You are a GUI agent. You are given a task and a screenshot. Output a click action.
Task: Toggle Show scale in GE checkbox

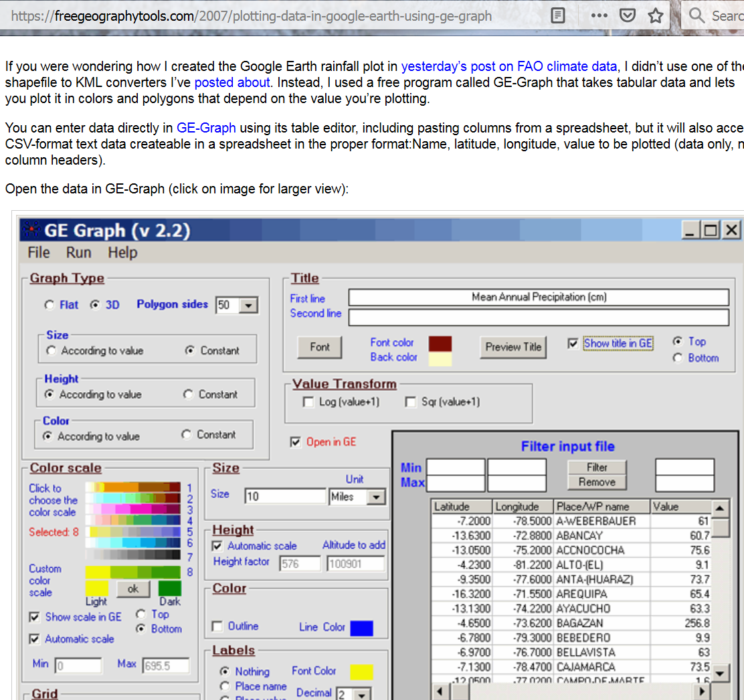click(x=34, y=617)
